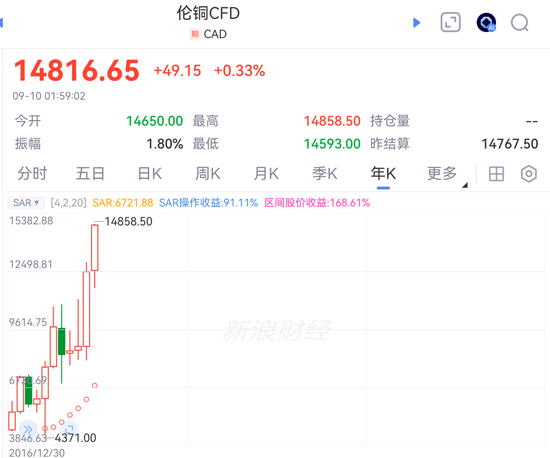Tap the chart rotate icon near 4371.00
The width and height of the screenshot is (550, 458).
[69, 429]
